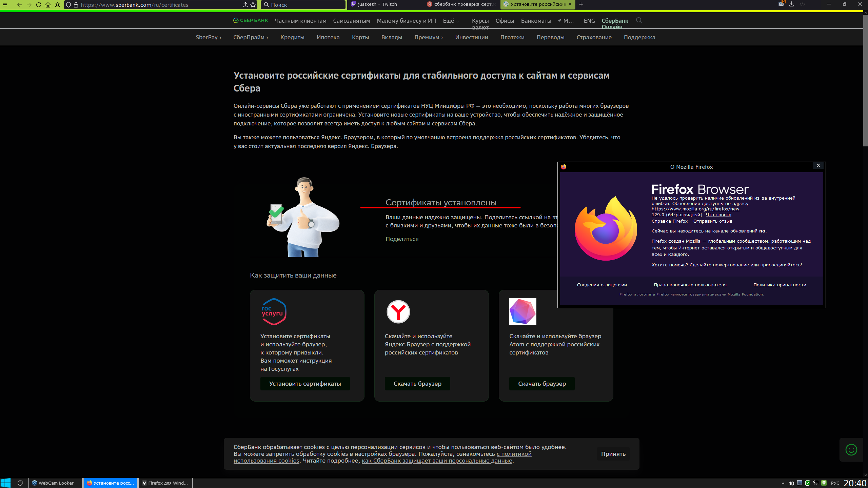Screen dimensions: 868x488
Task: Click the Atom browser logo icon
Action: tap(523, 312)
